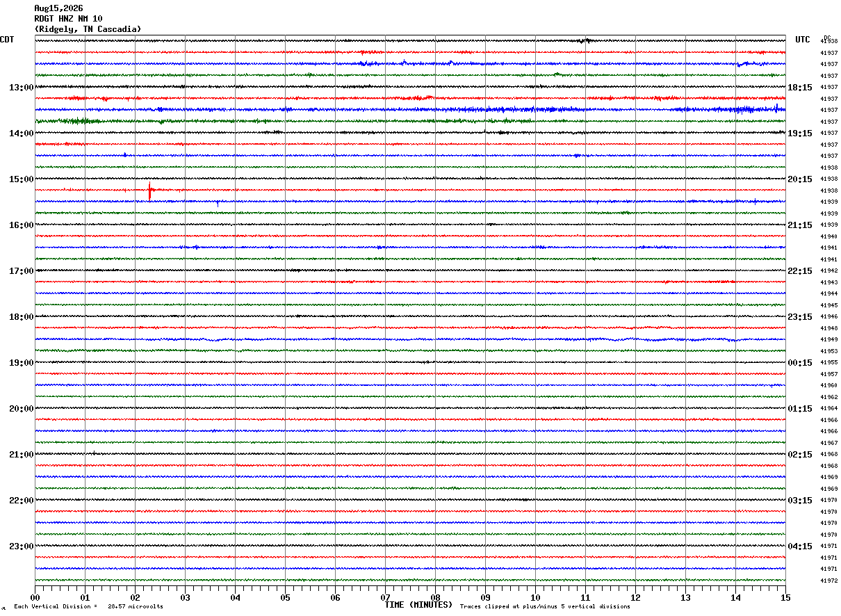The width and height of the screenshot is (841, 616).
Task: Click the 14:00 CDT time label
Action: [x=22, y=133]
